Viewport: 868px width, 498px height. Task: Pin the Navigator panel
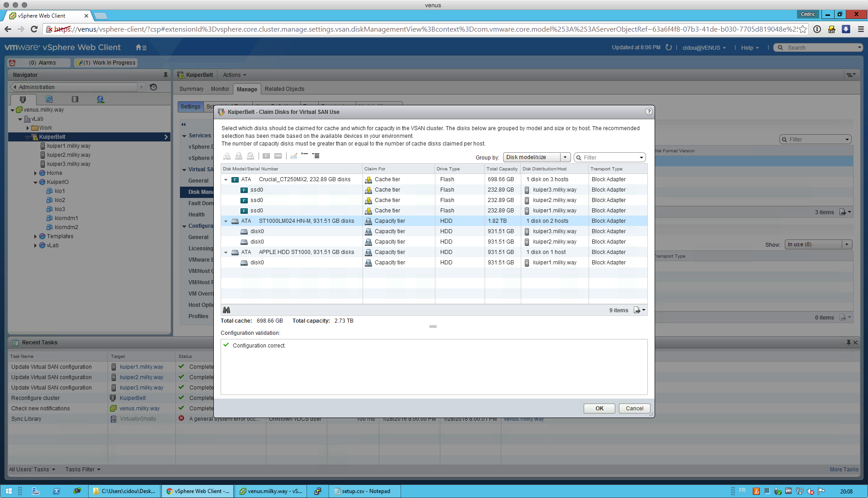165,75
